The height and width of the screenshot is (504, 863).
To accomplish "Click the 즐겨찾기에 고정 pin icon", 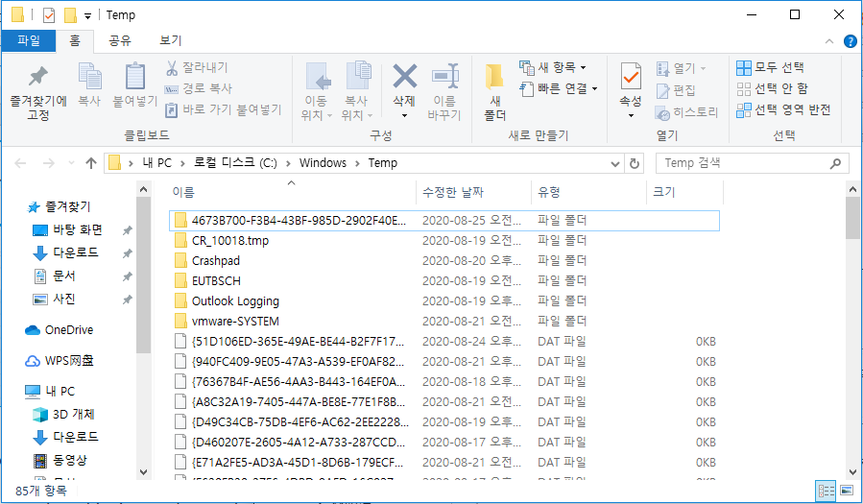I will tap(38, 77).
